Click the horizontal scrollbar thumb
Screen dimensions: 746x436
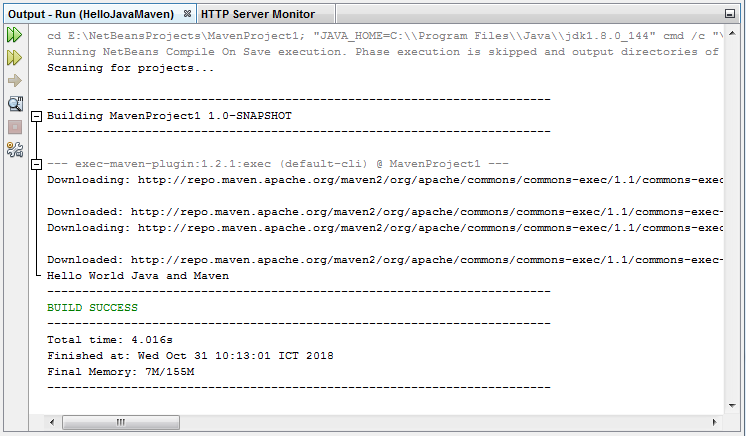click(121, 422)
